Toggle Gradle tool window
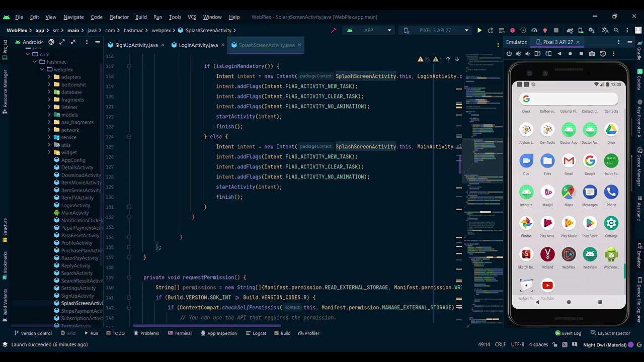The image size is (644, 362). pyautogui.click(x=639, y=51)
